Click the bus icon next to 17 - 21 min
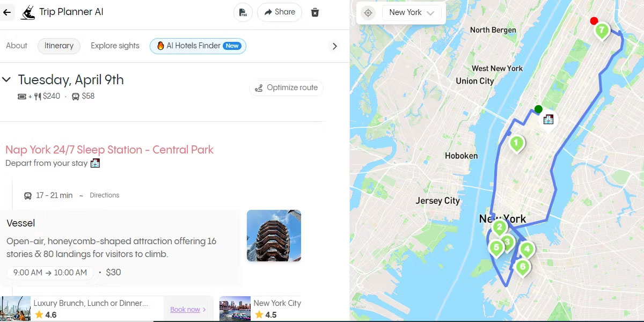Viewport: 644px width, 322px height. click(x=28, y=196)
